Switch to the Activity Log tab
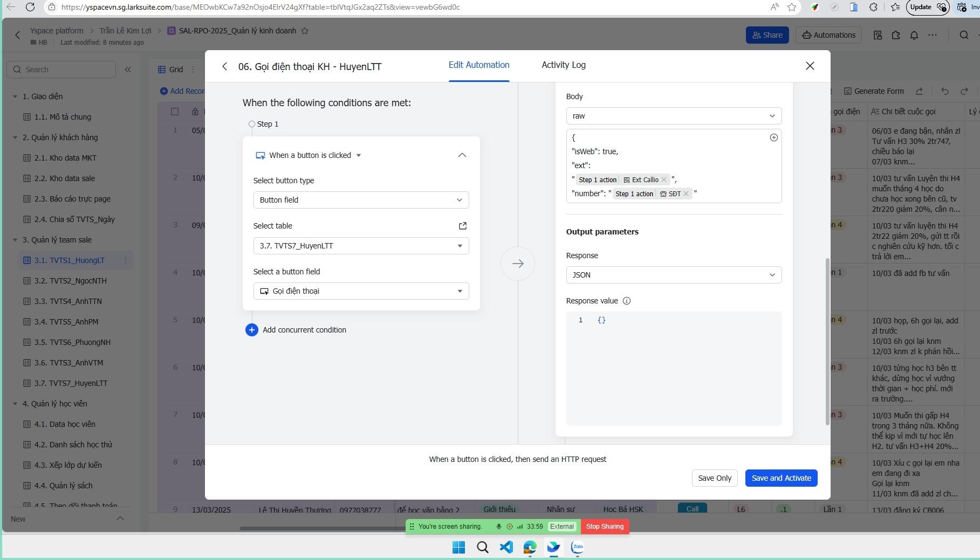This screenshot has height=560, width=980. pyautogui.click(x=563, y=65)
